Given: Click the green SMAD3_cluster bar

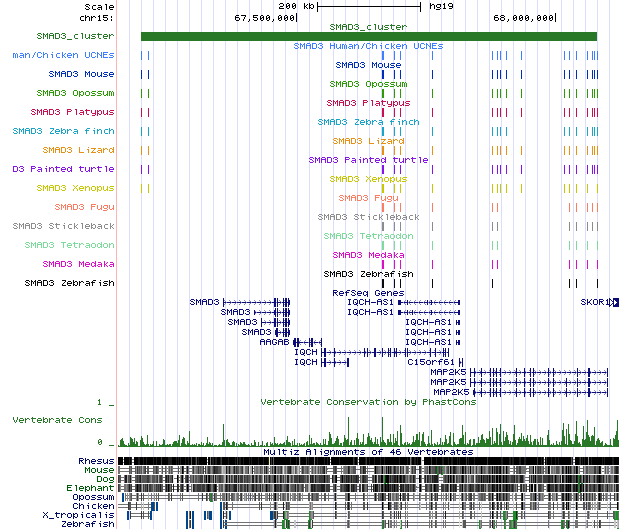Looking at the screenshot, I should (x=368, y=37).
